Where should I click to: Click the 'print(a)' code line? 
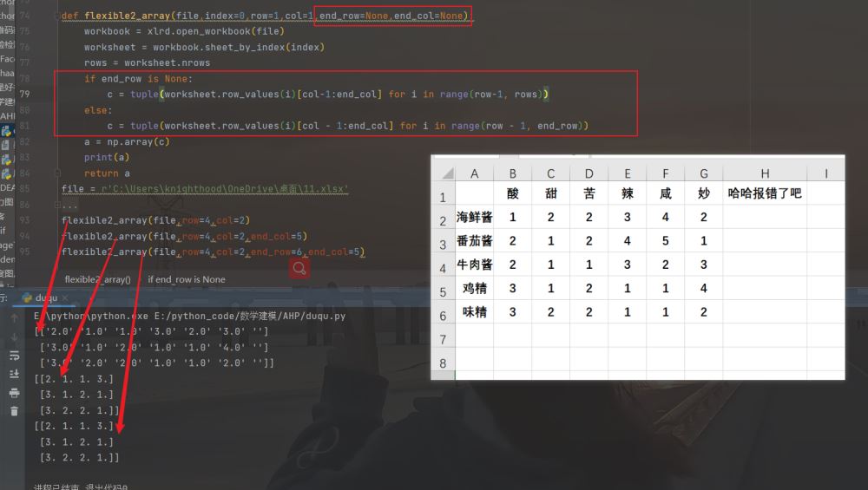click(106, 158)
